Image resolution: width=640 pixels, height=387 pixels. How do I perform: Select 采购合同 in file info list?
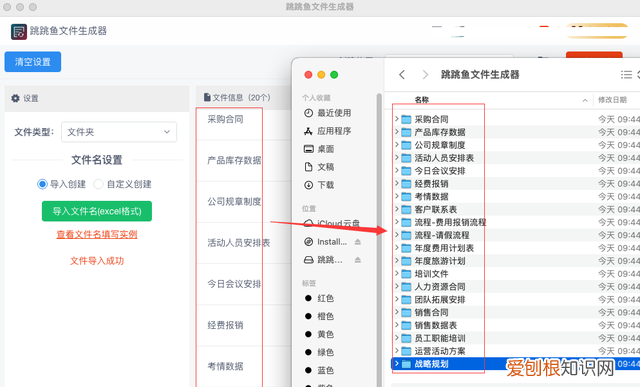(225, 119)
